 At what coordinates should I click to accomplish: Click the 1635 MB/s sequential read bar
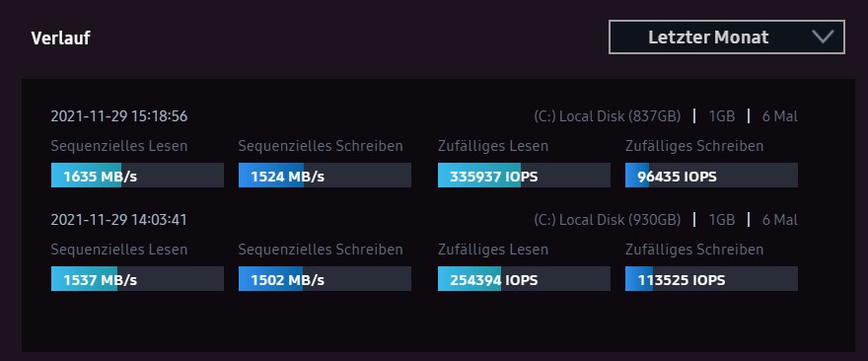[137, 175]
